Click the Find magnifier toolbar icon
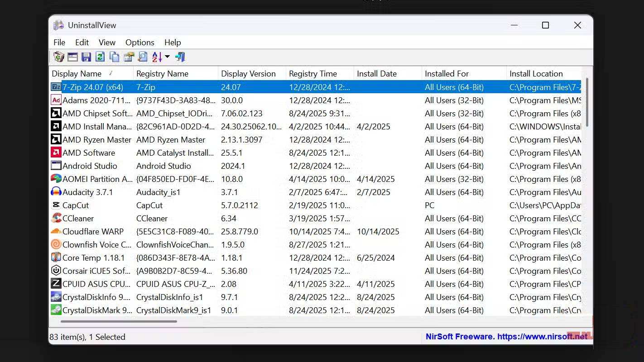This screenshot has width=644, height=362. click(x=143, y=57)
